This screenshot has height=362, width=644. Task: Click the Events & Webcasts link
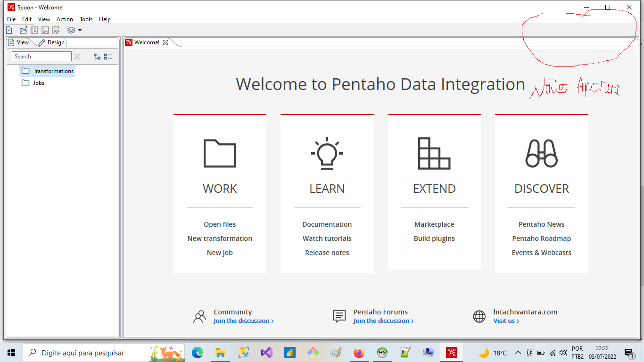click(542, 253)
